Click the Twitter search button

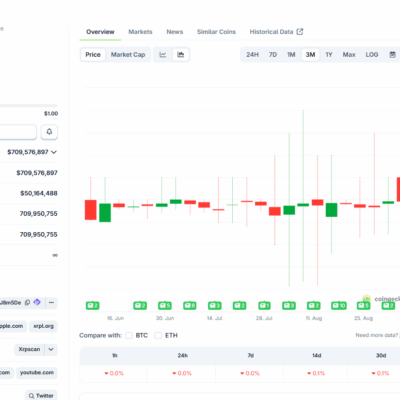(x=41, y=396)
